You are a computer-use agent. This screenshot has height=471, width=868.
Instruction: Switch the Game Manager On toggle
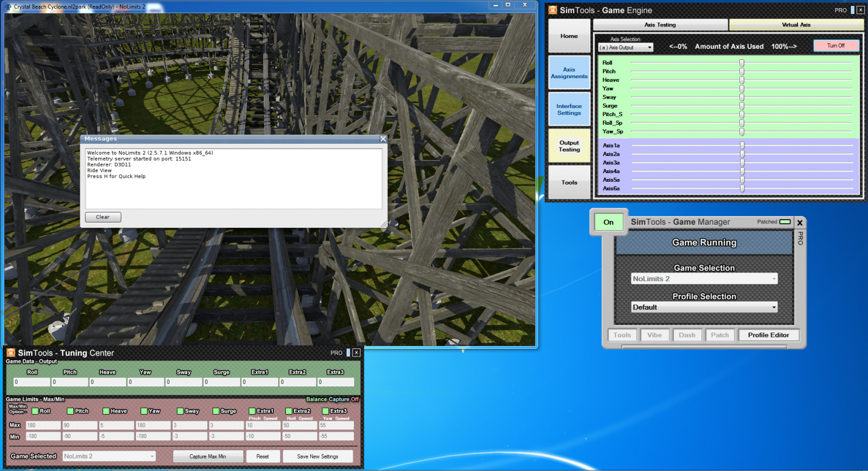(609, 222)
